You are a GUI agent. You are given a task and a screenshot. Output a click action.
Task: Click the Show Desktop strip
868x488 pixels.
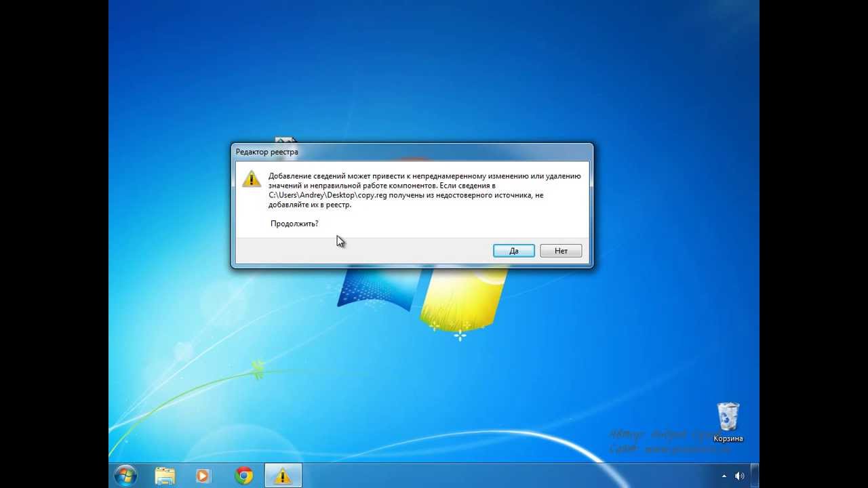755,476
